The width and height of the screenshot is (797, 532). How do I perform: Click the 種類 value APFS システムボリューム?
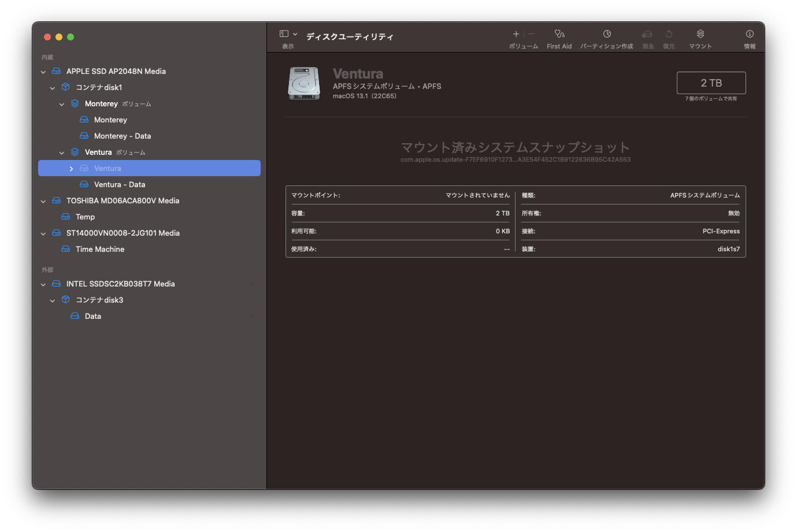click(x=705, y=195)
